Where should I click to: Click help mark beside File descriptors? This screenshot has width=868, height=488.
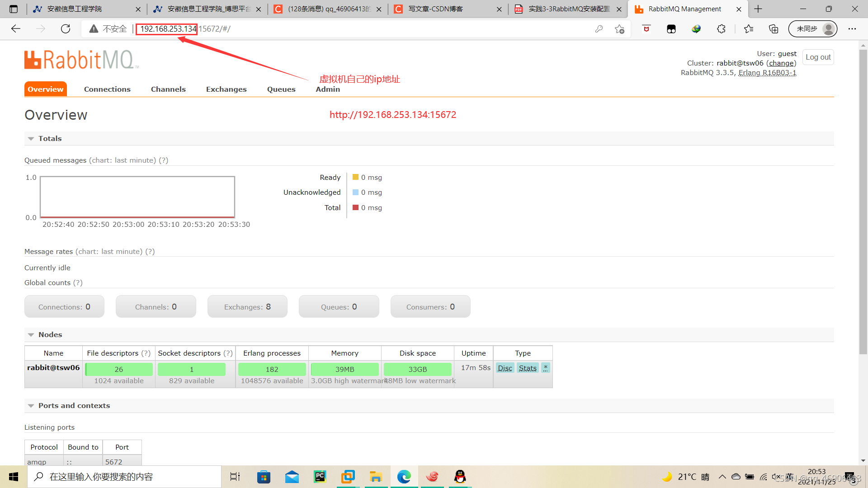(146, 353)
